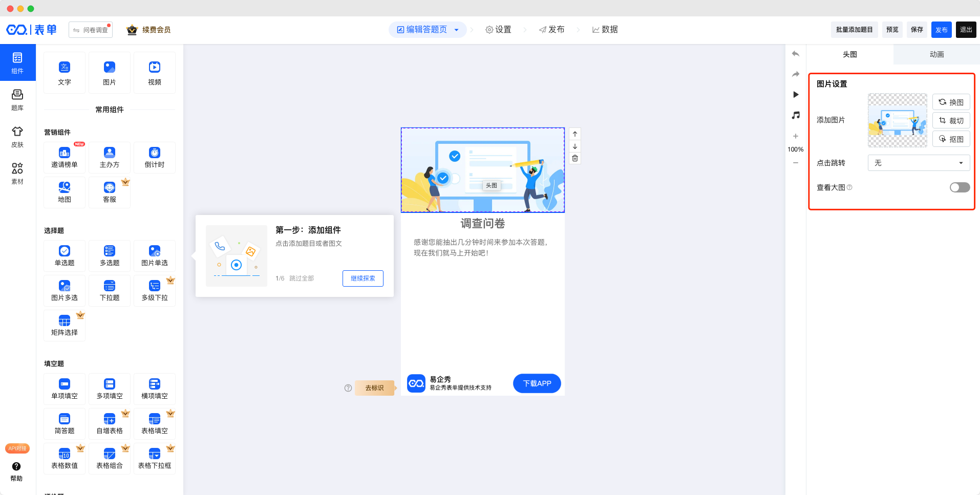This screenshot has width=980, height=495.
Task: Move header image up with arrow
Action: click(575, 134)
